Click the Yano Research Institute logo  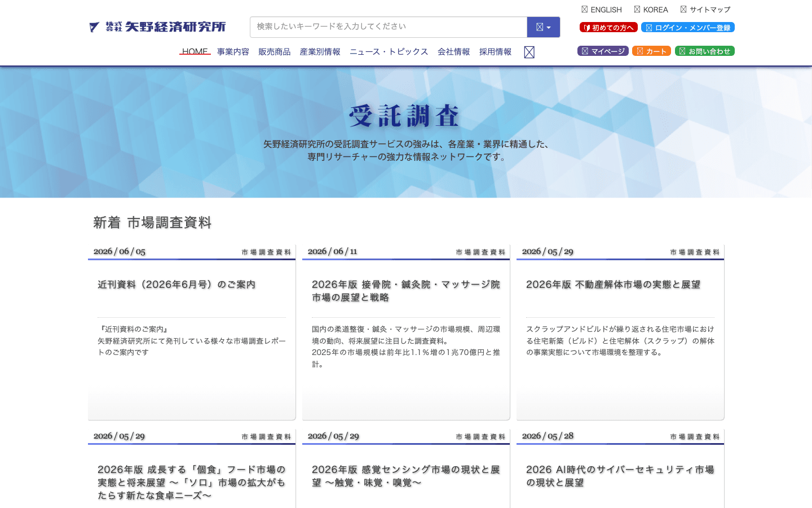[157, 27]
